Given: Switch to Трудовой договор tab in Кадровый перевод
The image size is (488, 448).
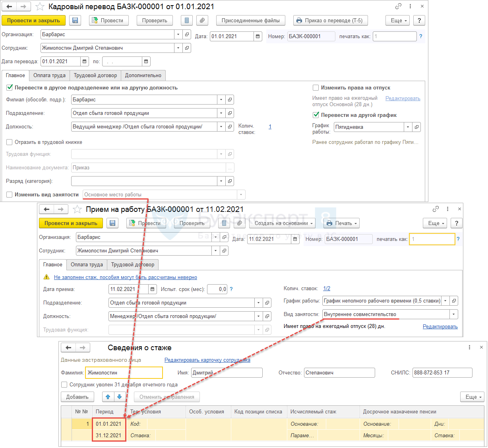Looking at the screenshot, I should click(x=95, y=76).
